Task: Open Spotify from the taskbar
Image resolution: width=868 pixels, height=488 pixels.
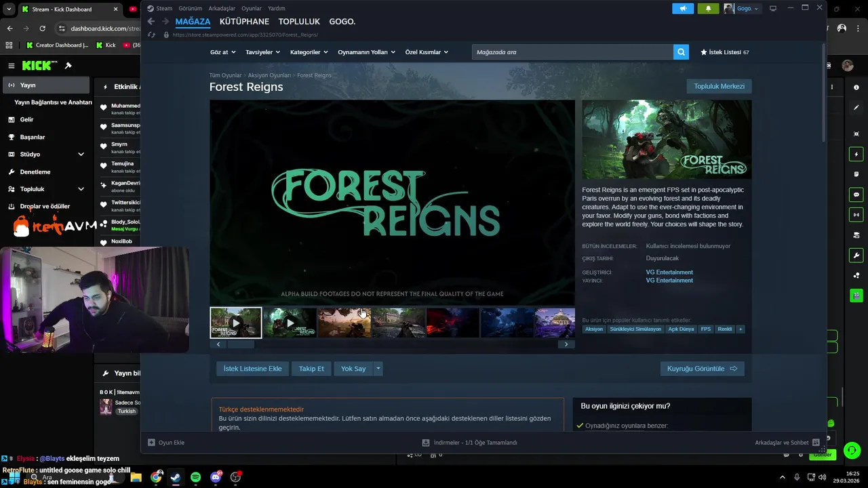Action: tap(196, 477)
